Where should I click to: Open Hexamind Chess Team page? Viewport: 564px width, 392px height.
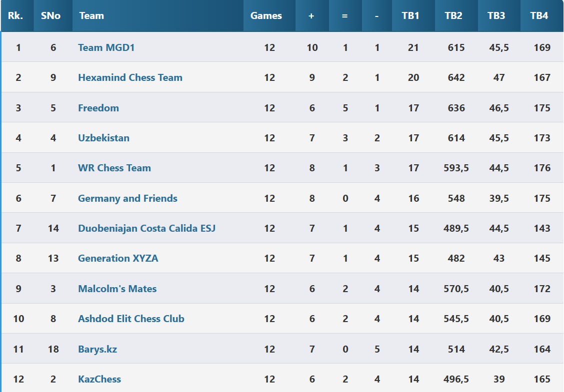point(130,77)
